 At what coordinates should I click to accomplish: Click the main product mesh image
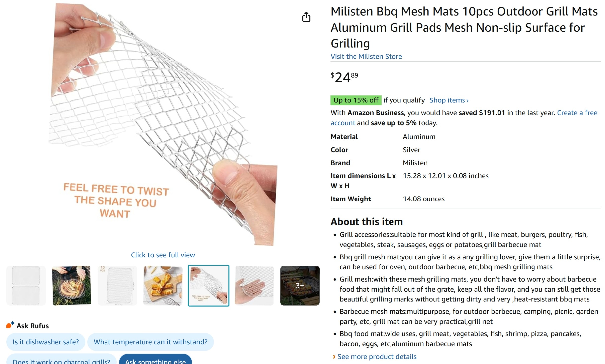[163, 124]
